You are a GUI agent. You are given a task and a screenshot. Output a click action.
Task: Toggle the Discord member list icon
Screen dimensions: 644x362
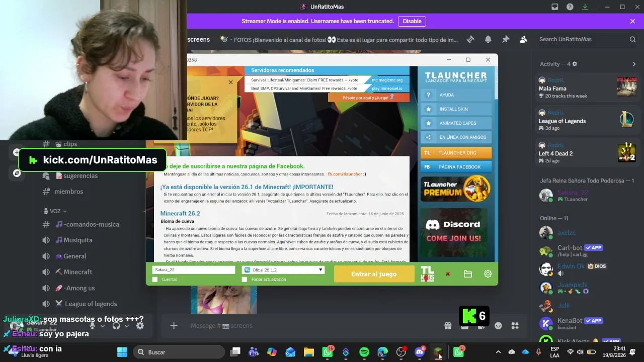click(x=523, y=39)
